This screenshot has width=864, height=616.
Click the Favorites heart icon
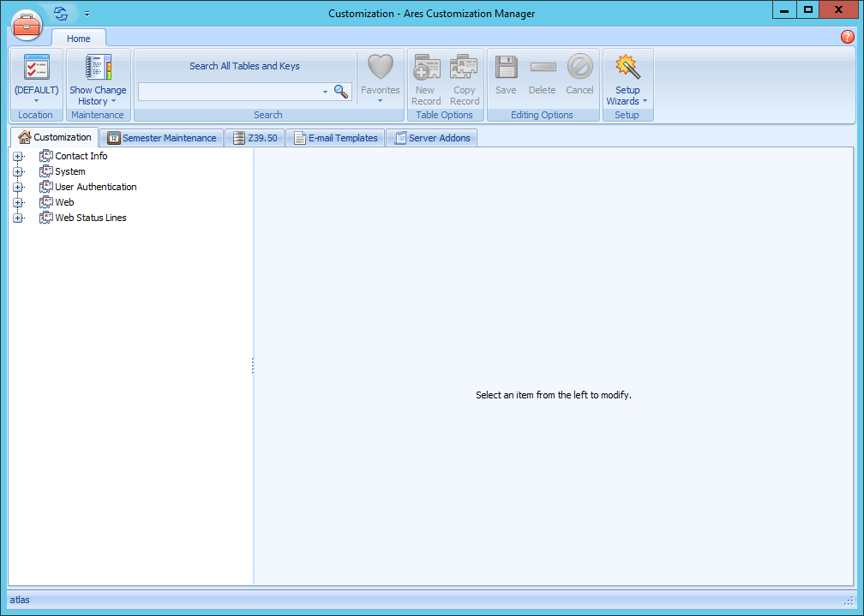point(380,69)
